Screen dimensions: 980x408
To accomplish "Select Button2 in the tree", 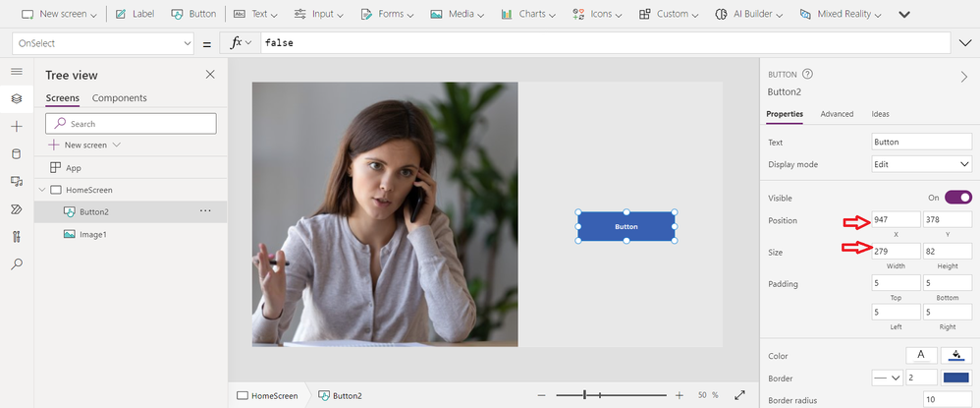I will click(x=93, y=211).
